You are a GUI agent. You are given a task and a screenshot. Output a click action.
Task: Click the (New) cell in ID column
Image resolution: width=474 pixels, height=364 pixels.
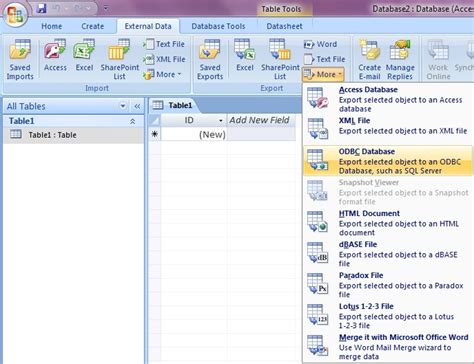[x=194, y=135]
